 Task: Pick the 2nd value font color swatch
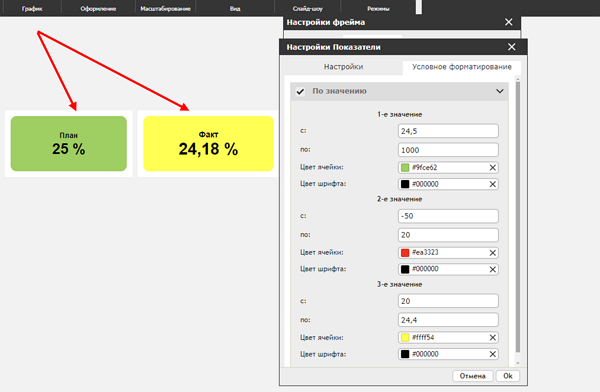[x=405, y=269]
